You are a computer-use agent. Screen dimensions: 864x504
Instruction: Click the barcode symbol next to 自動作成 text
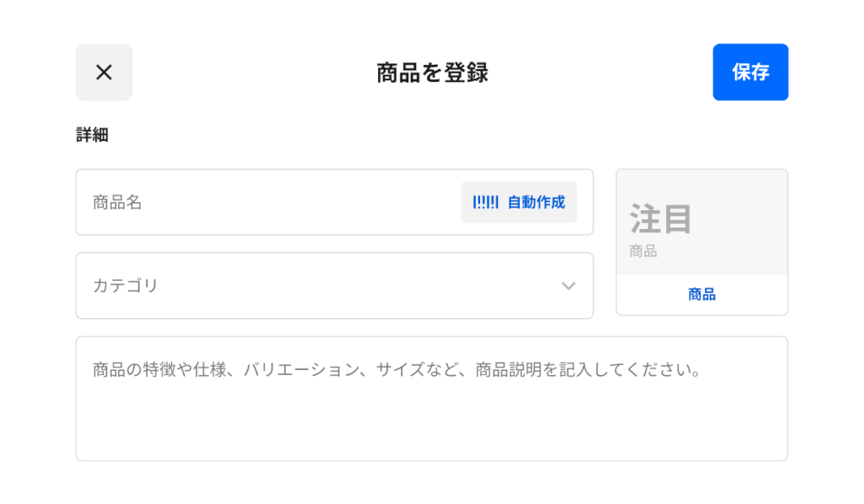484,201
